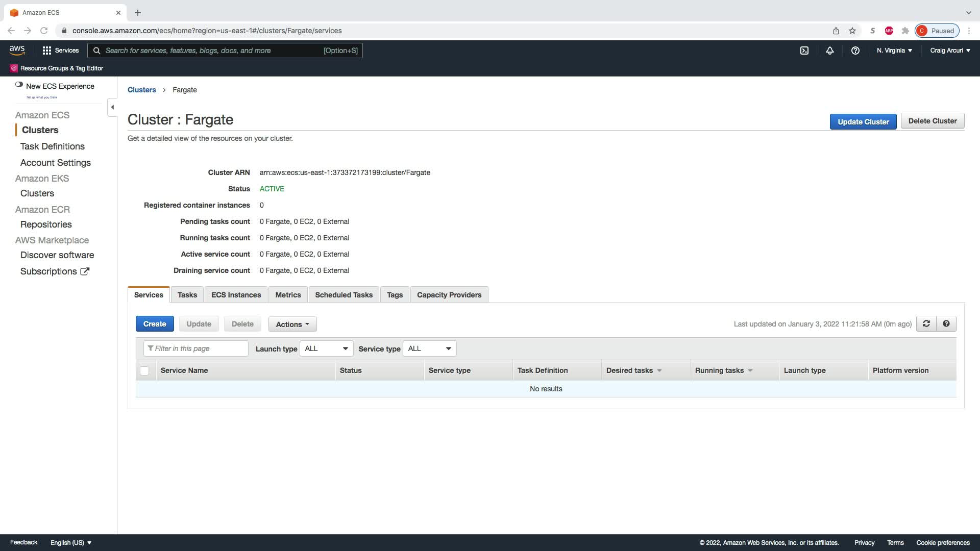
Task: Click the services table help icon
Action: [x=946, y=324]
